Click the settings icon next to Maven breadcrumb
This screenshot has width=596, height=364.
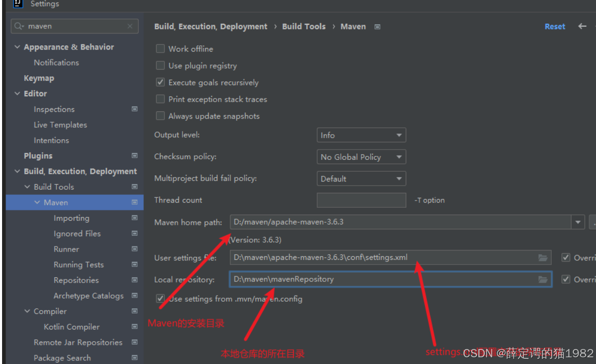(x=377, y=26)
